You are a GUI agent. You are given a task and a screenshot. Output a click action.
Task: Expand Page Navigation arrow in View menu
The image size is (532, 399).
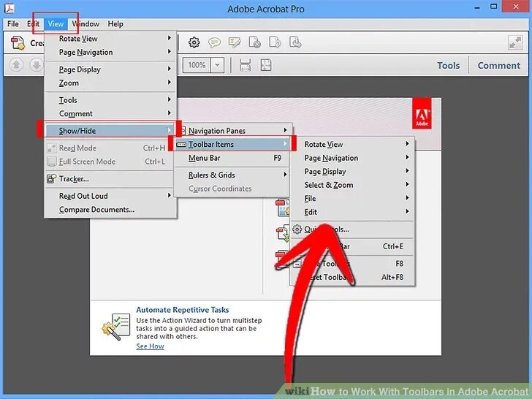(169, 52)
